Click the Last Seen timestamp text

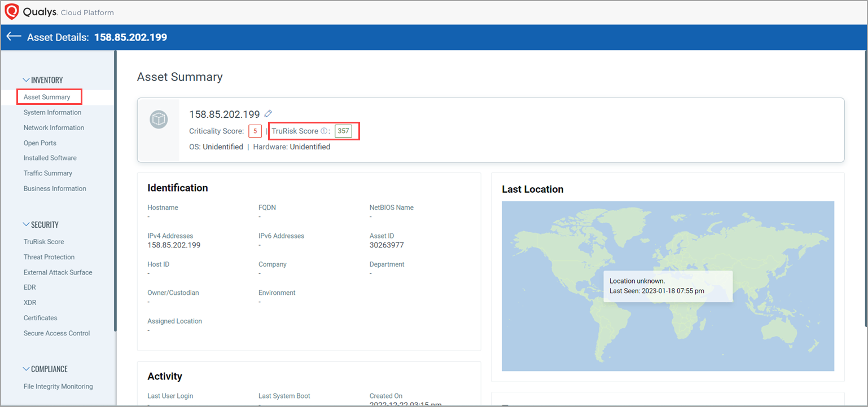pos(657,291)
